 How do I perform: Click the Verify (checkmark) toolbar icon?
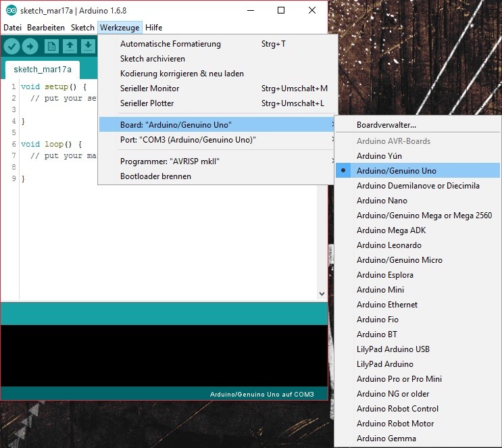12,47
